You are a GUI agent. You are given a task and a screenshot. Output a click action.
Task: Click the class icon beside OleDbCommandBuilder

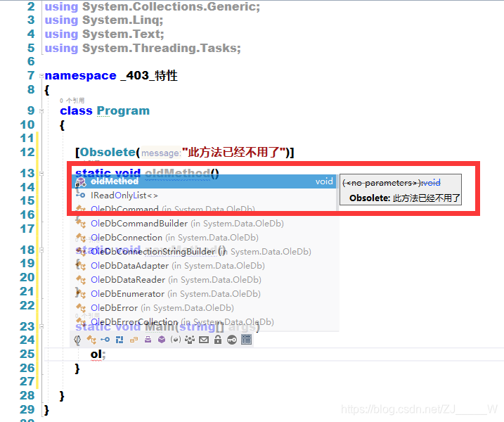[81, 224]
